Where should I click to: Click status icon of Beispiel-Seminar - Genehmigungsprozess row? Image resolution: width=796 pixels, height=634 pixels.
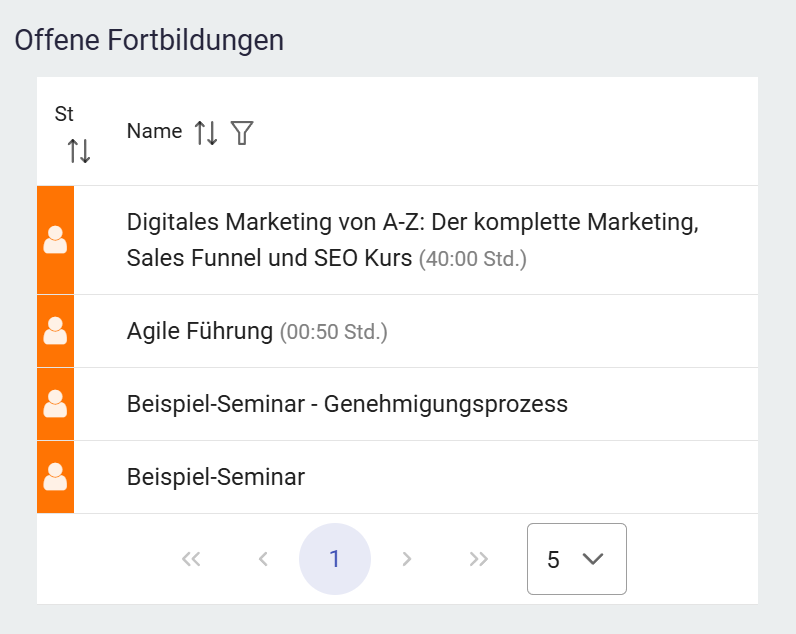[x=56, y=404]
